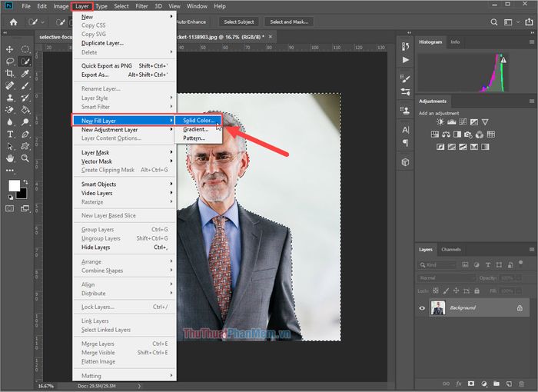Screen dimensions: 538x392
Task: Expand the Smart Objects submenu
Action: pos(125,184)
